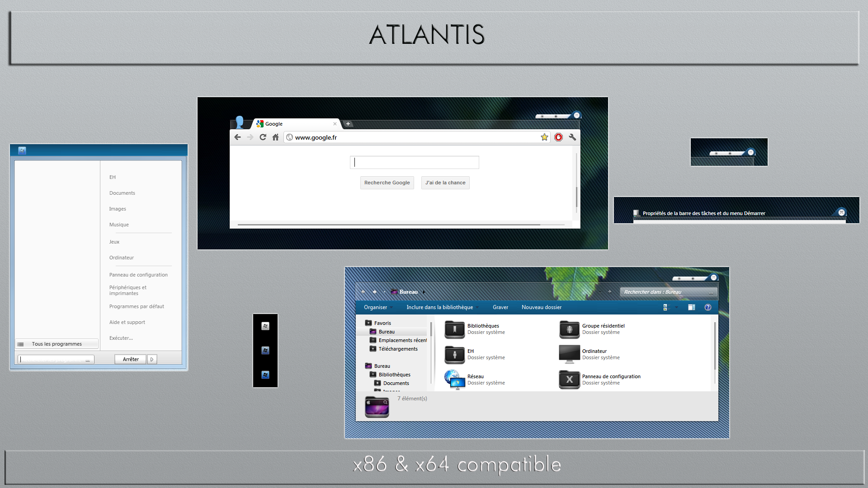This screenshot has width=868, height=488.
Task: Bookmark the page via the star icon
Action: point(544,137)
